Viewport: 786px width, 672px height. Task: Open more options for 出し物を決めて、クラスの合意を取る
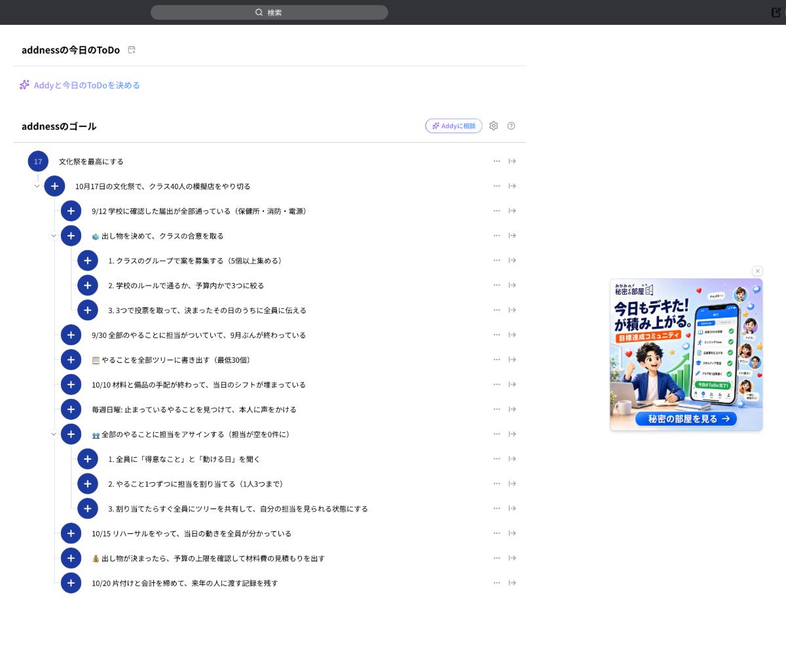(496, 236)
